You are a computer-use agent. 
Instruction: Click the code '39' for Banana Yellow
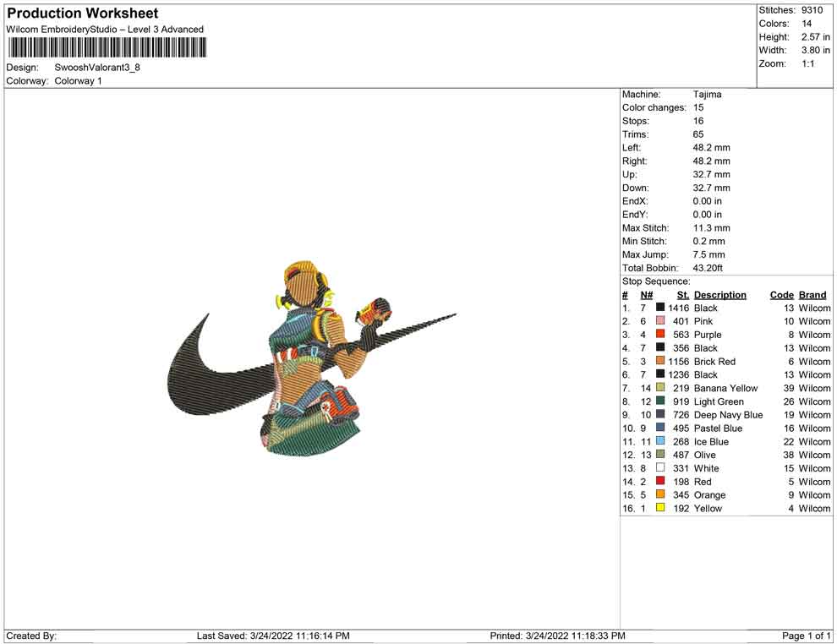point(789,388)
